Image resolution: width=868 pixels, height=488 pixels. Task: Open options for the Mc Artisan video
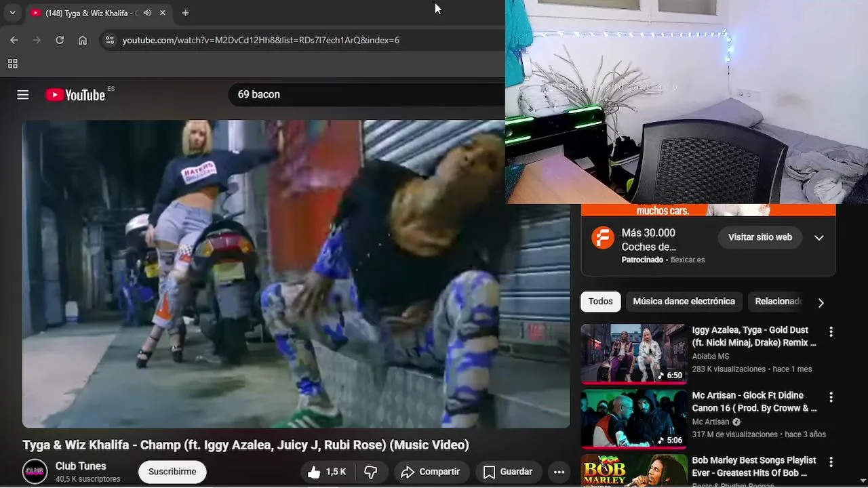click(831, 396)
